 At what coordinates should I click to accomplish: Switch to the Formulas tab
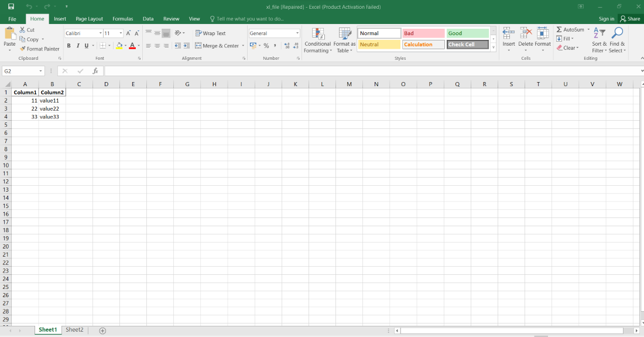[123, 19]
